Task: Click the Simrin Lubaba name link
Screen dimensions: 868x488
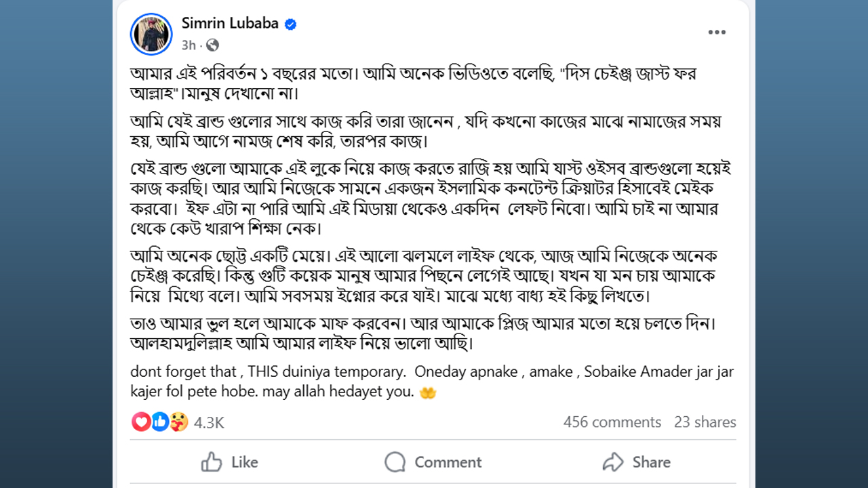Action: [230, 23]
